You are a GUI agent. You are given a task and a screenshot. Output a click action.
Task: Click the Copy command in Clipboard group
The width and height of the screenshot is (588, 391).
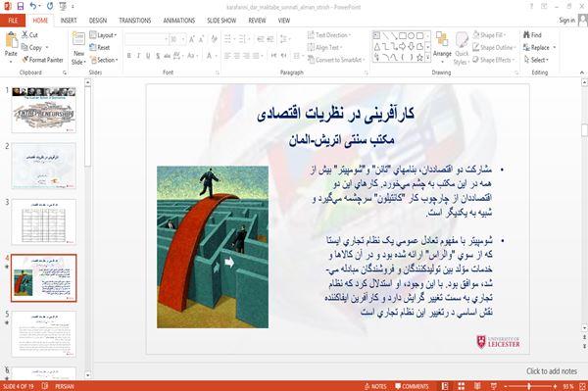click(x=32, y=48)
